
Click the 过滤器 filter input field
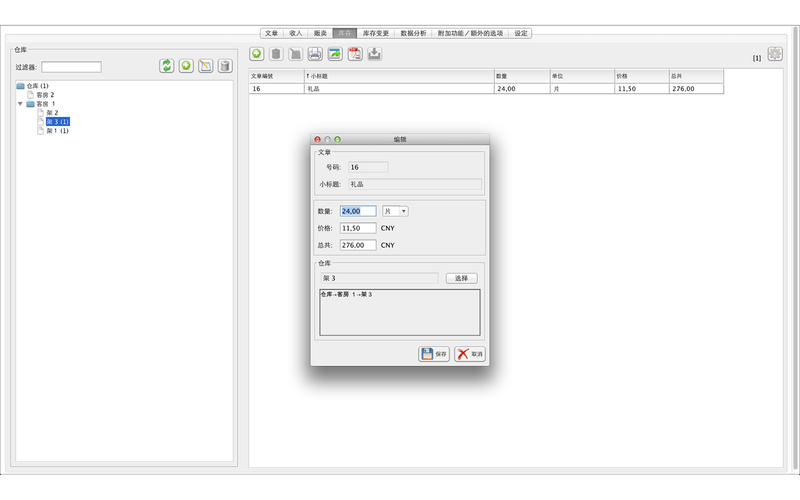71,67
